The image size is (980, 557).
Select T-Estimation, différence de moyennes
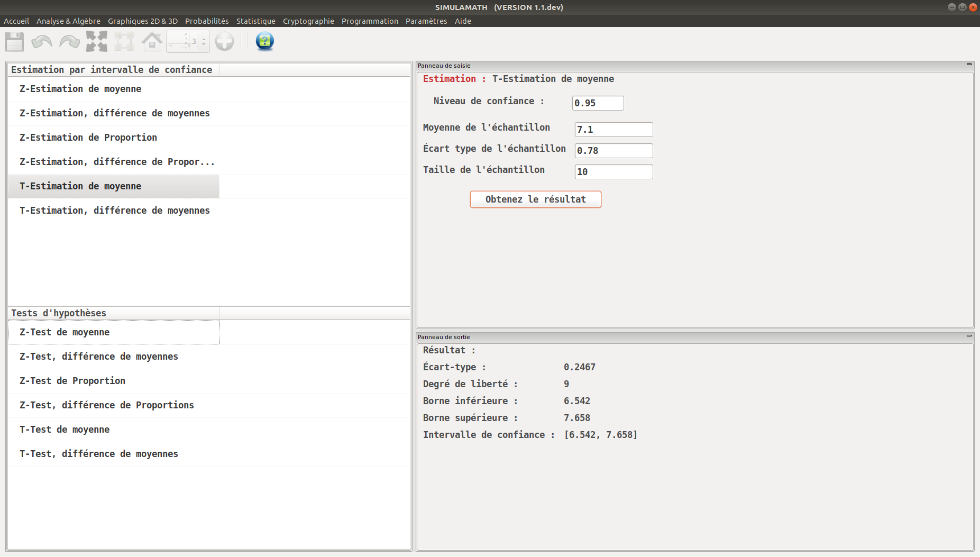click(114, 211)
